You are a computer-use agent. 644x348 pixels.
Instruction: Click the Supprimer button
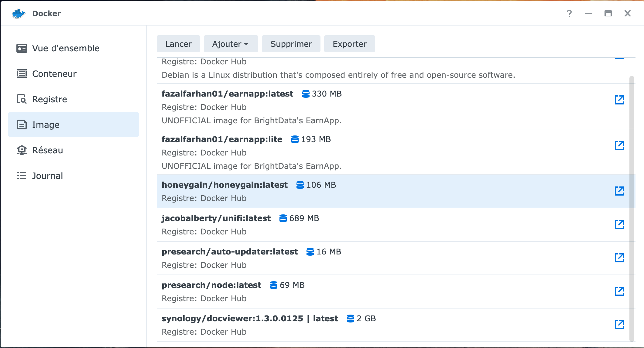[x=291, y=44]
